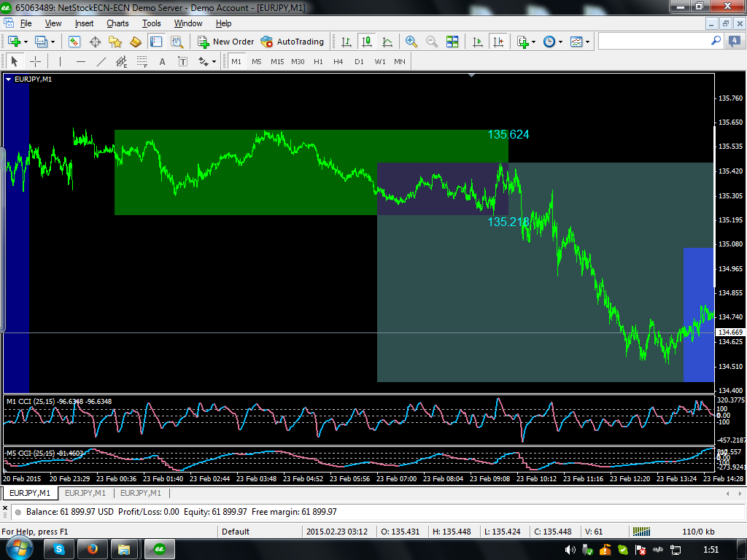Screen dimensions: 747x560
Task: Expand the New Chart dropdown arrow
Action: click(x=26, y=42)
